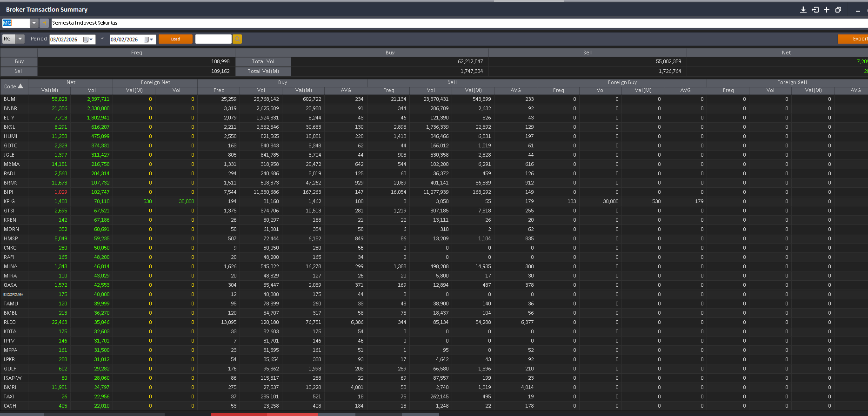
Task: Click the download arrow icon in title bar
Action: click(x=803, y=10)
